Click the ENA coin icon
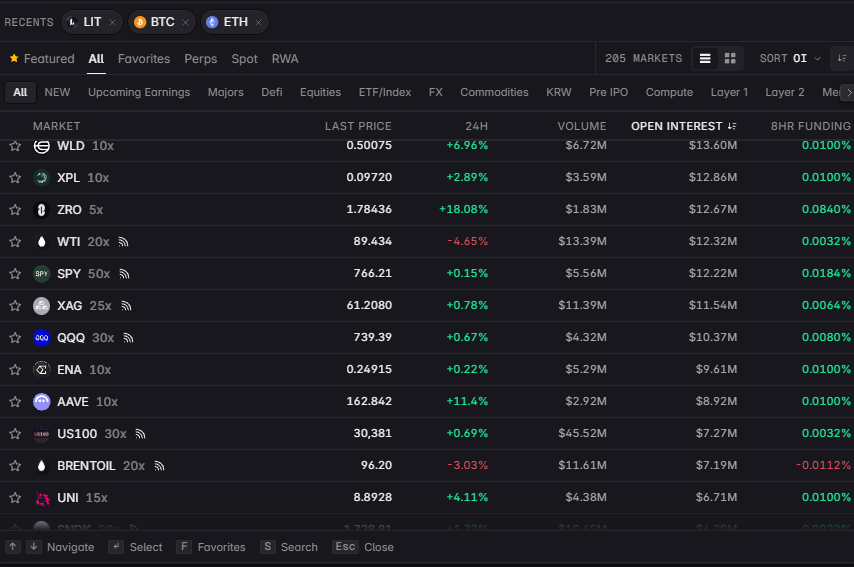The width and height of the screenshot is (854, 567). point(41,370)
